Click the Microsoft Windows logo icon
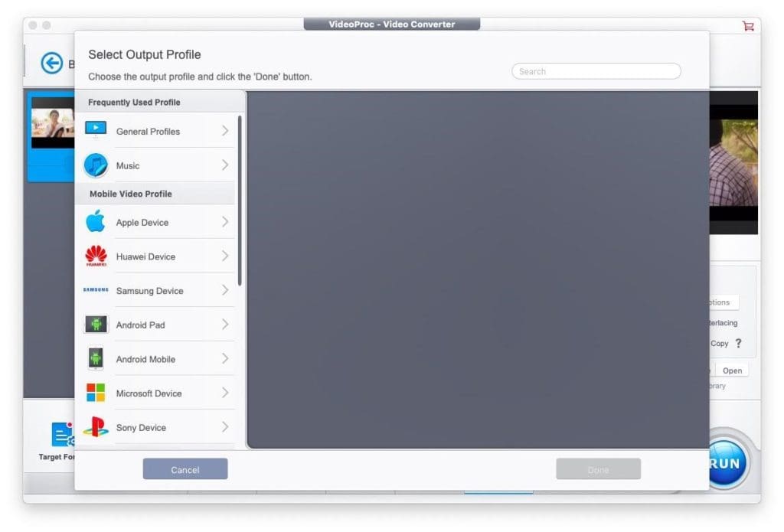This screenshot has height=532, width=784. pos(96,393)
